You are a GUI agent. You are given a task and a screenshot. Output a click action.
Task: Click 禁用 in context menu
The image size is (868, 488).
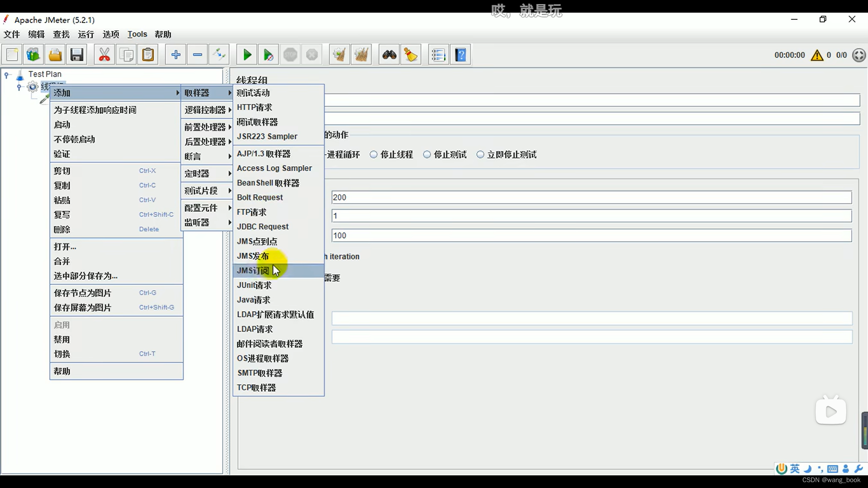coord(115,339)
